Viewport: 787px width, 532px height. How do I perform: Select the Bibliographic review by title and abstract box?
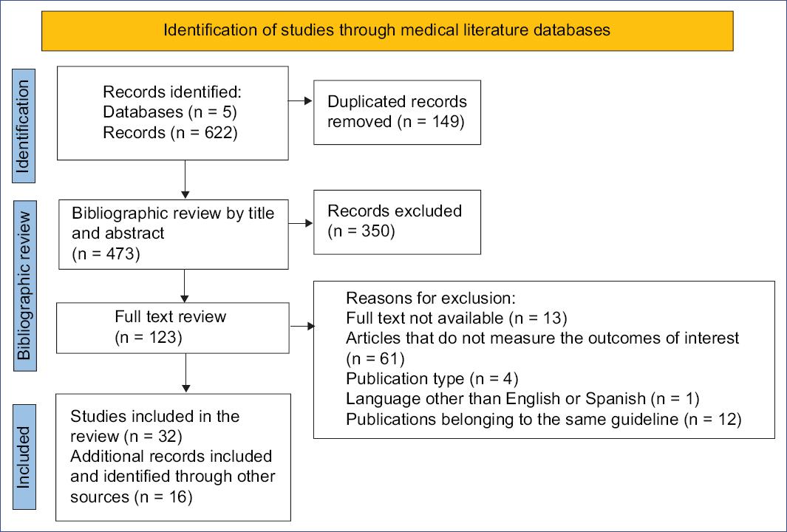[x=172, y=234]
